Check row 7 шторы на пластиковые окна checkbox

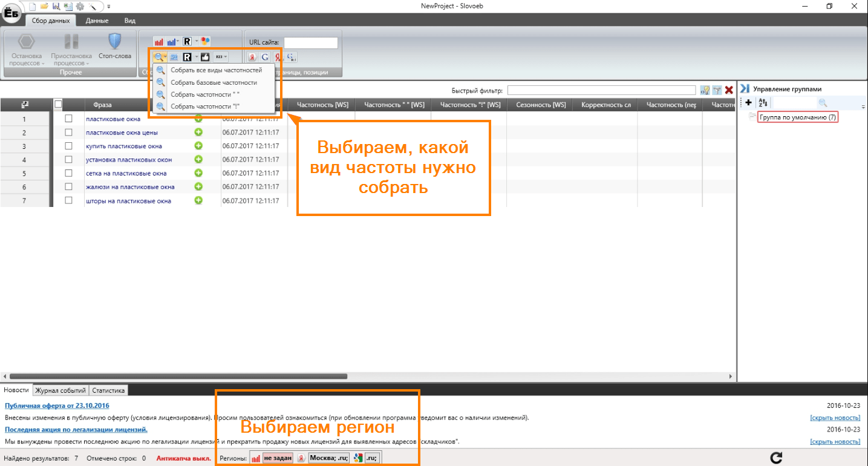point(68,200)
